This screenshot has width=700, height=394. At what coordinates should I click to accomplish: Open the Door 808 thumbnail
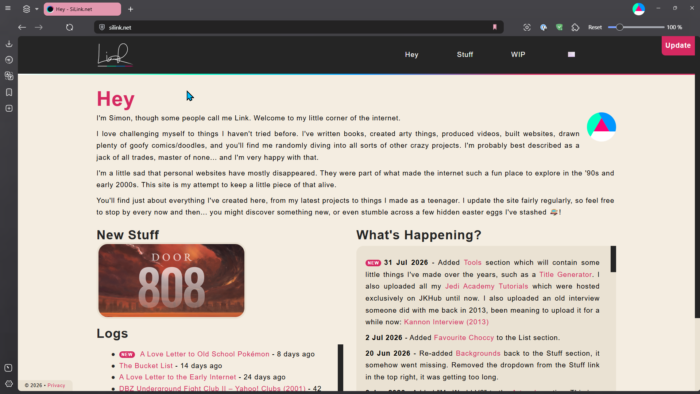171,280
